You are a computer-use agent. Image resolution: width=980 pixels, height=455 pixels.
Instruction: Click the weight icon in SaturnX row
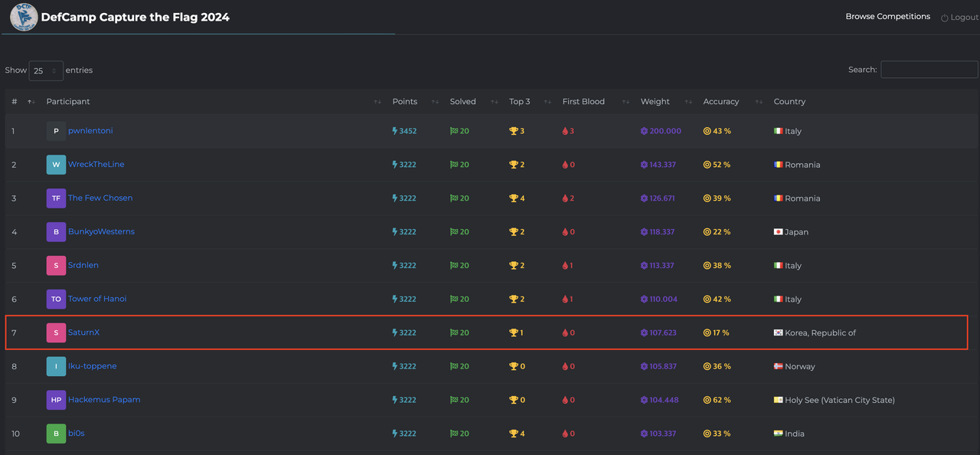[x=644, y=333]
